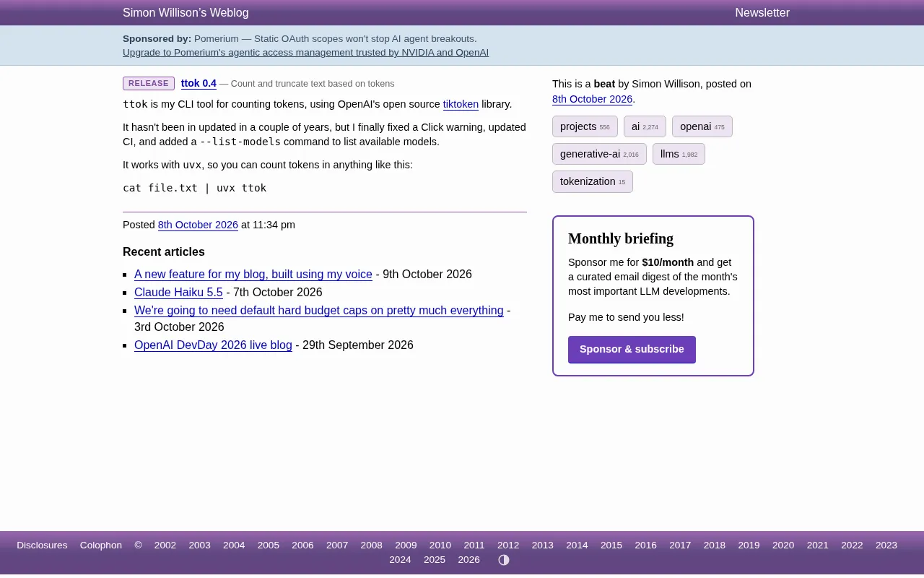The image size is (924, 578).
Task: Read 'A new feature for my blog' article
Action: 253,275
